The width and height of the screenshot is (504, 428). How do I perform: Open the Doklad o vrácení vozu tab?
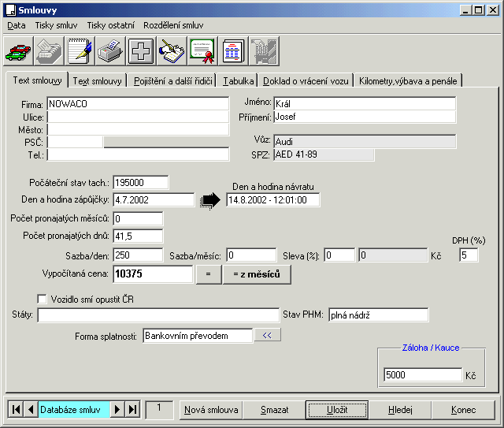306,81
